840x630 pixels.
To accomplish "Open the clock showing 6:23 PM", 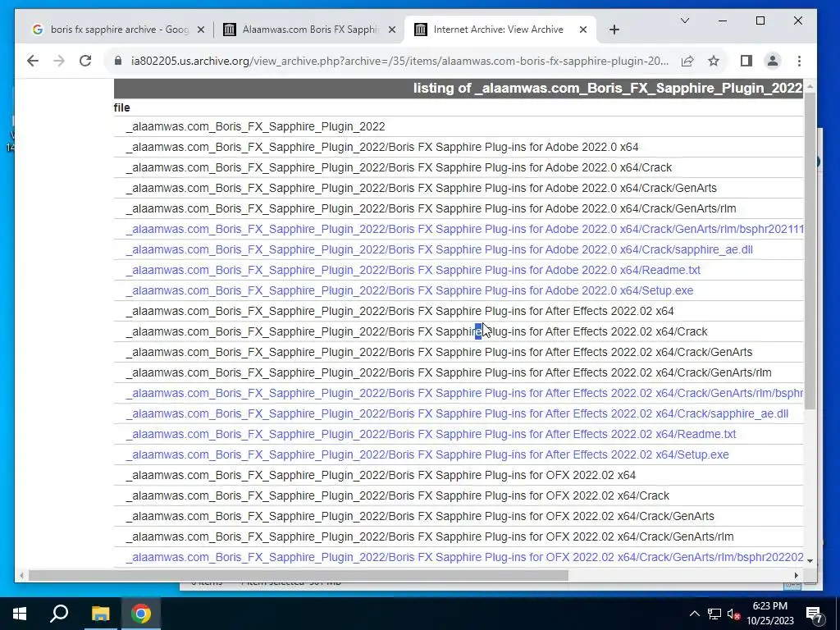I will (x=769, y=614).
